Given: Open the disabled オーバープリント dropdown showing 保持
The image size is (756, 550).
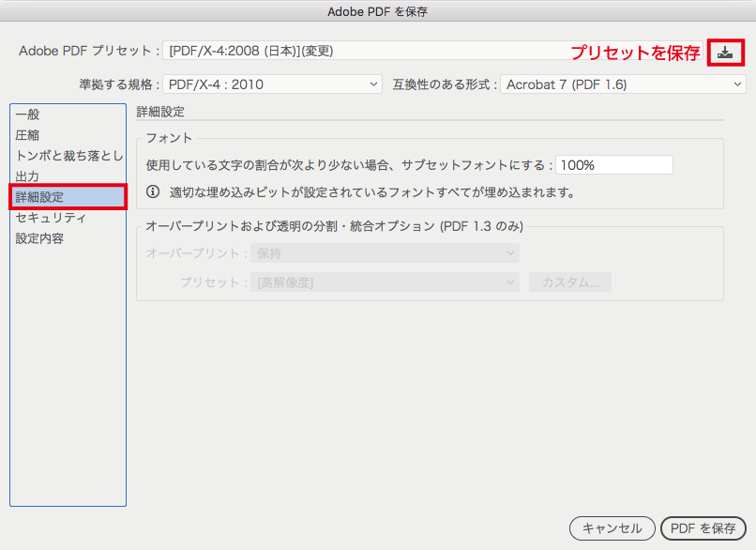Looking at the screenshot, I should (385, 253).
